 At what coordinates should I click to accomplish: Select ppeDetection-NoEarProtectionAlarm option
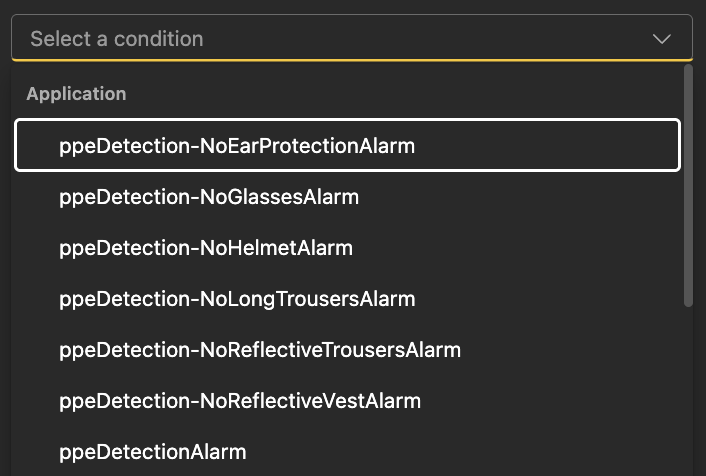[237, 146]
